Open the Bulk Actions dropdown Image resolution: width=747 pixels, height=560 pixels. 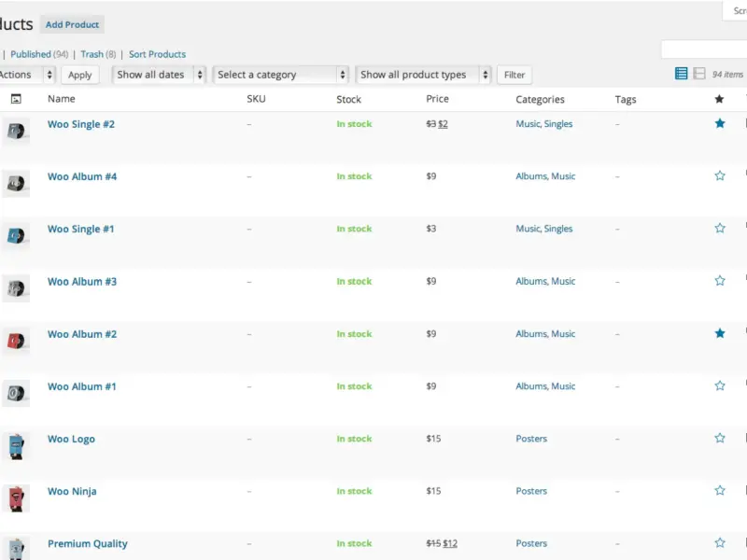[27, 75]
